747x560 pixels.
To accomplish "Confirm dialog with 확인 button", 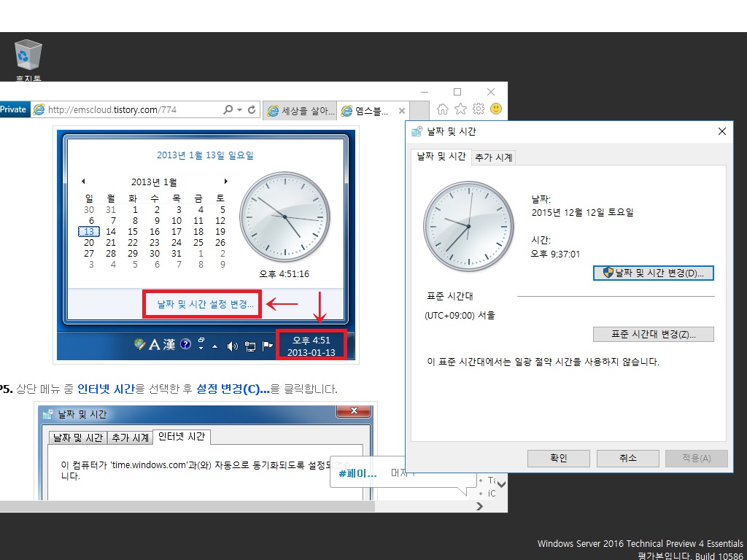I will (x=558, y=458).
